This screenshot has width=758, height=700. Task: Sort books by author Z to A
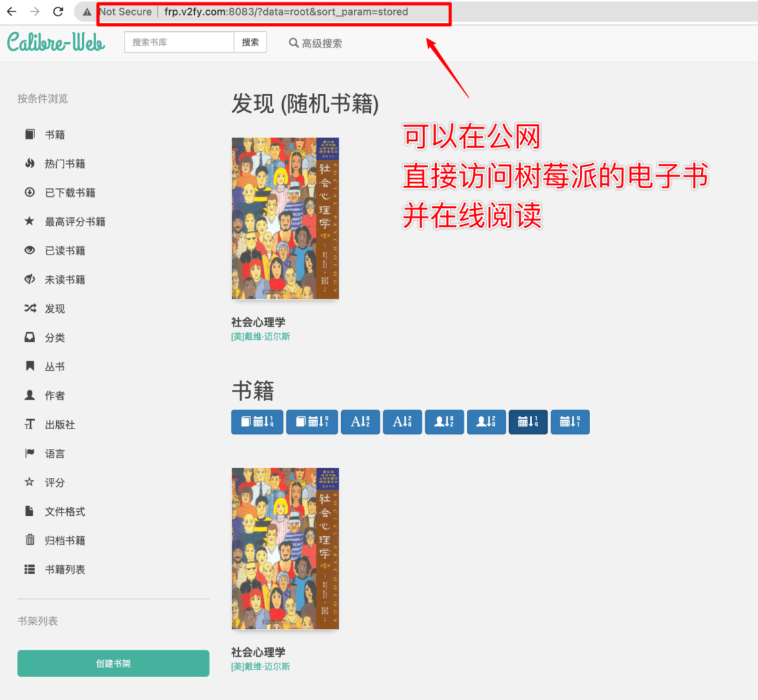click(486, 422)
